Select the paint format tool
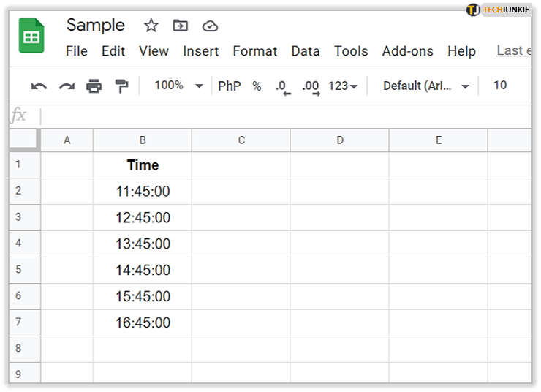This screenshot has height=392, width=541. click(121, 86)
